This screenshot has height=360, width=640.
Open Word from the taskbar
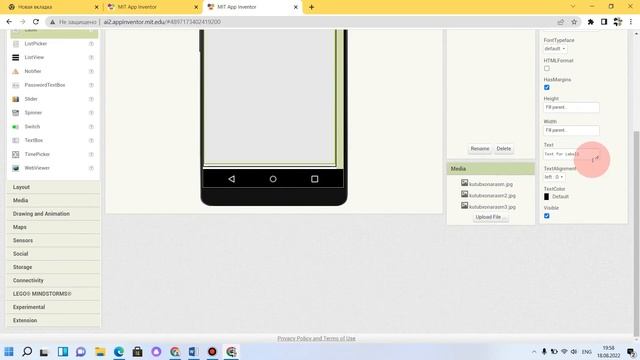(x=193, y=351)
